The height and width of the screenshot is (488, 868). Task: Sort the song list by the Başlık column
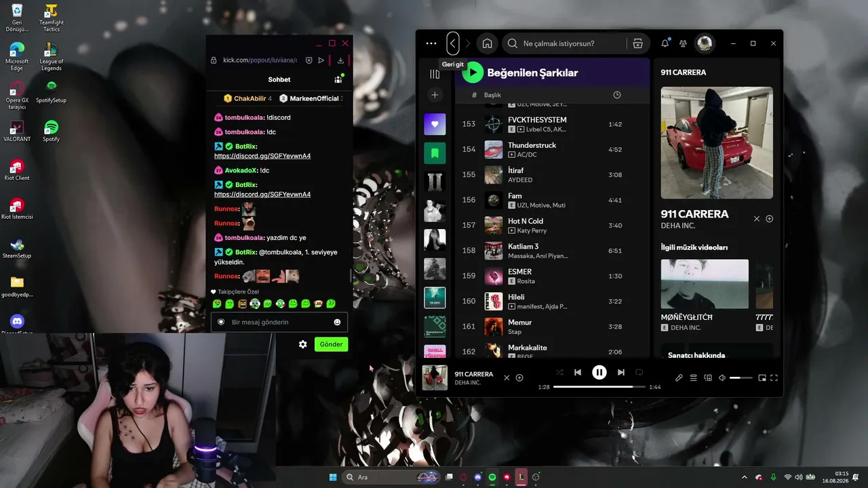pyautogui.click(x=492, y=95)
